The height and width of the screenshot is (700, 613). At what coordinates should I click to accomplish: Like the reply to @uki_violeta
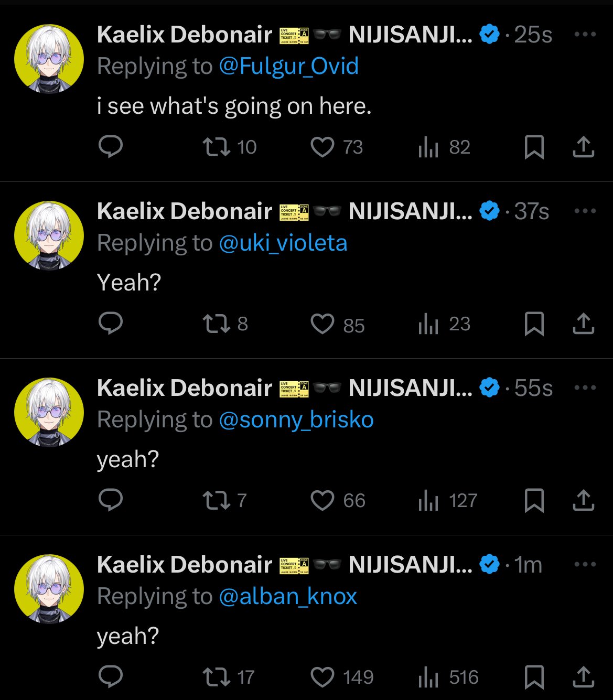click(x=322, y=324)
